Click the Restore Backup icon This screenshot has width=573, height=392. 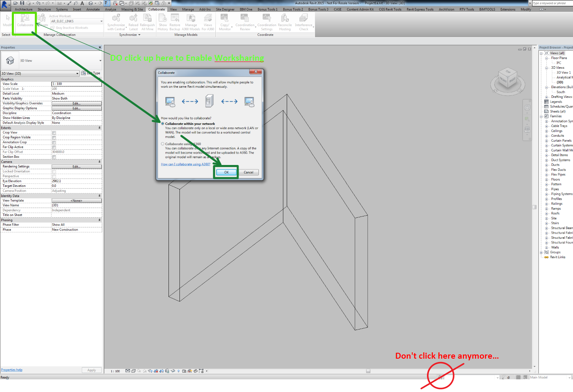click(x=175, y=18)
